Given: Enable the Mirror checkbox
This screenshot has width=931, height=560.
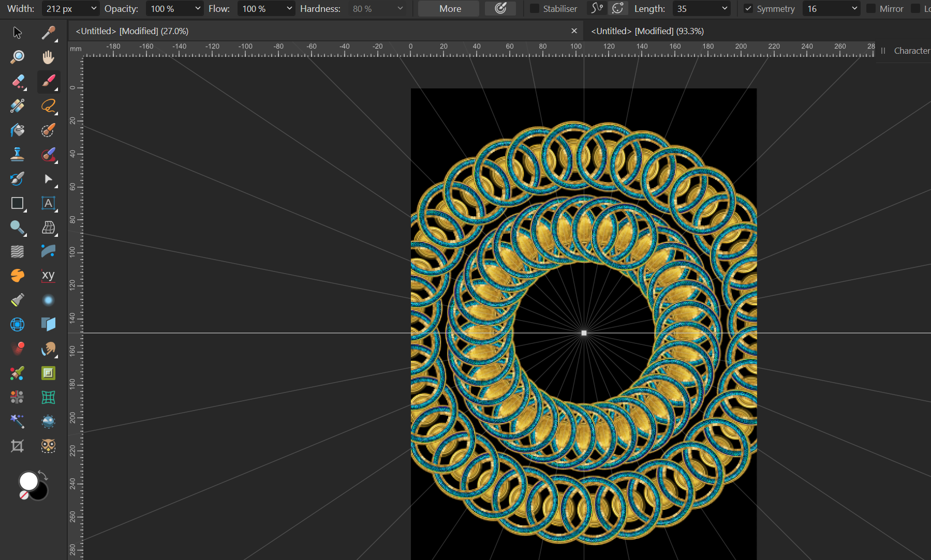Looking at the screenshot, I should pos(871,9).
